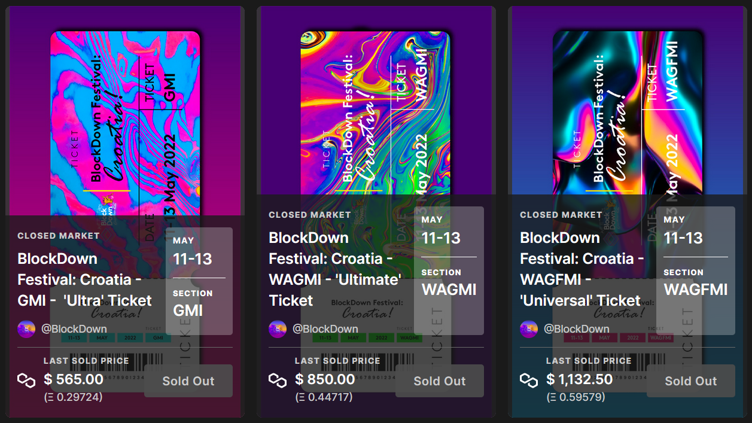Image resolution: width=752 pixels, height=423 pixels.
Task: Open the WAGFMI 'Universal' Ticket title
Action: pos(582,269)
